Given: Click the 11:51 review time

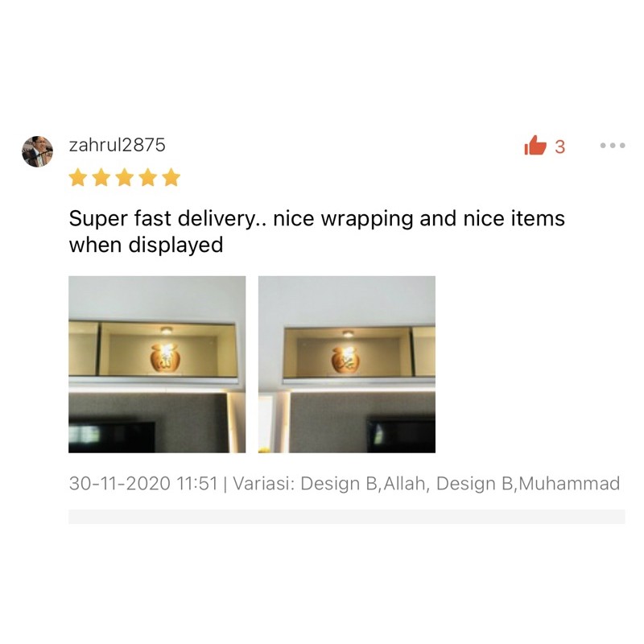Looking at the screenshot, I should (197, 484).
